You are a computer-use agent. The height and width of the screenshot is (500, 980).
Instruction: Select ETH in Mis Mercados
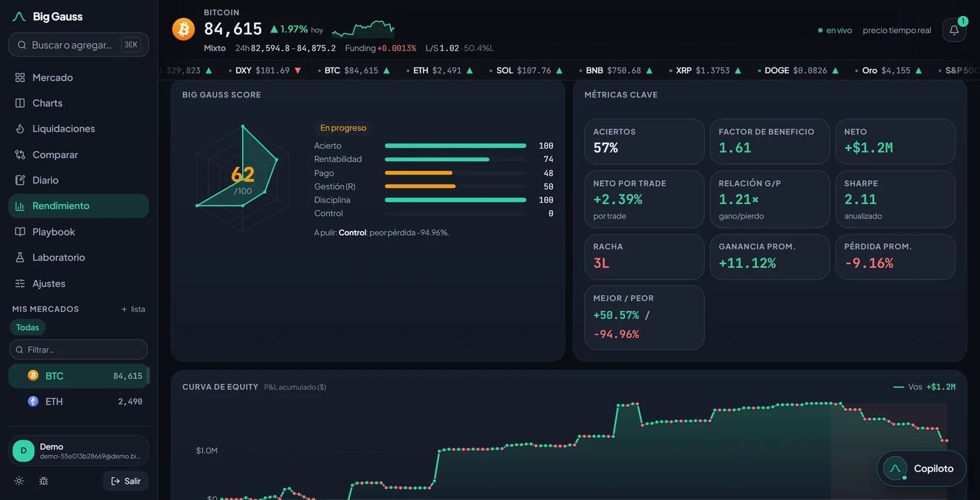click(78, 401)
